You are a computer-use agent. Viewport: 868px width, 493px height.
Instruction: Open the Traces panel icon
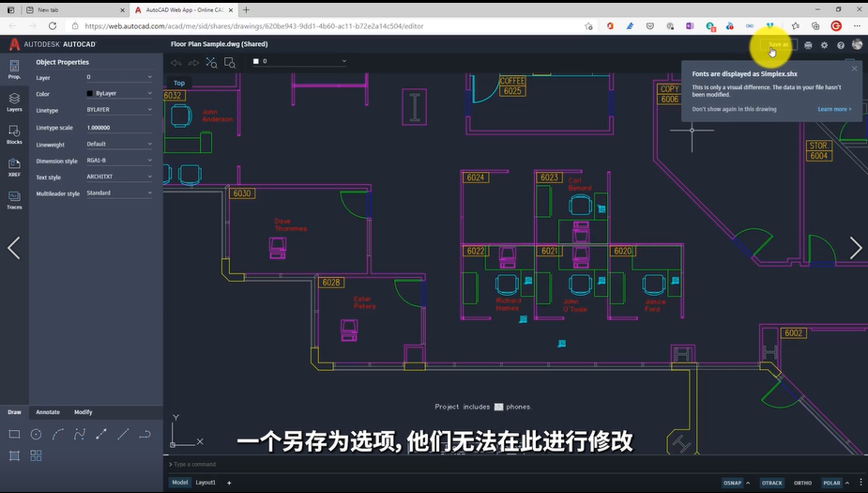pyautogui.click(x=14, y=199)
